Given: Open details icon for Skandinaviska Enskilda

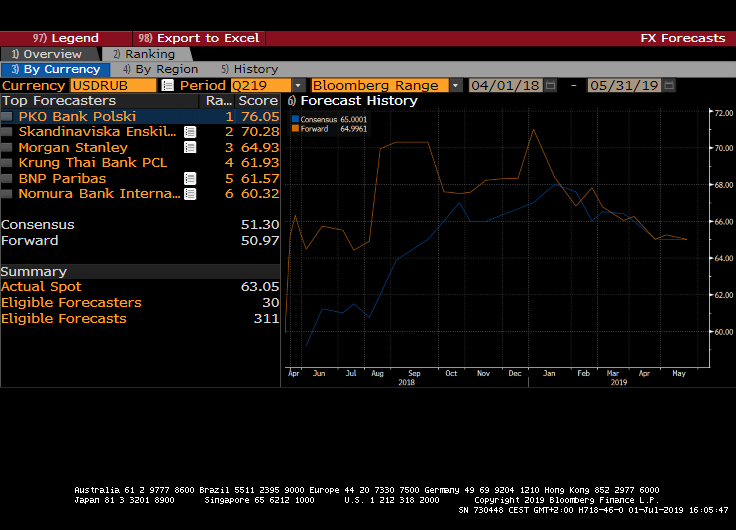Looking at the screenshot, I should tap(190, 132).
